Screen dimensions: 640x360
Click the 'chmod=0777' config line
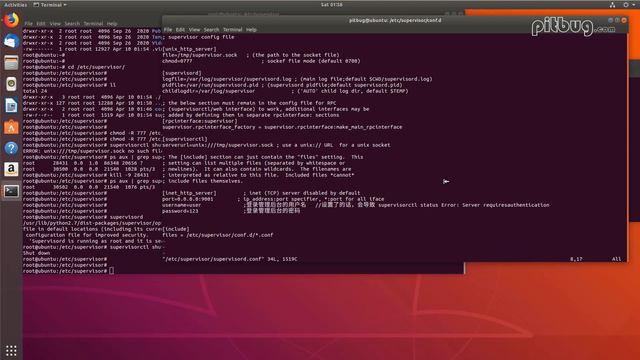[x=261, y=61]
